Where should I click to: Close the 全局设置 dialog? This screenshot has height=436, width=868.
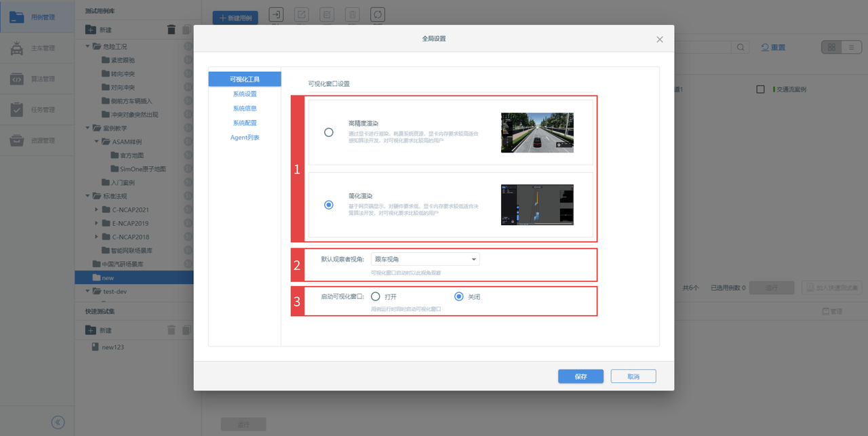[x=660, y=39]
